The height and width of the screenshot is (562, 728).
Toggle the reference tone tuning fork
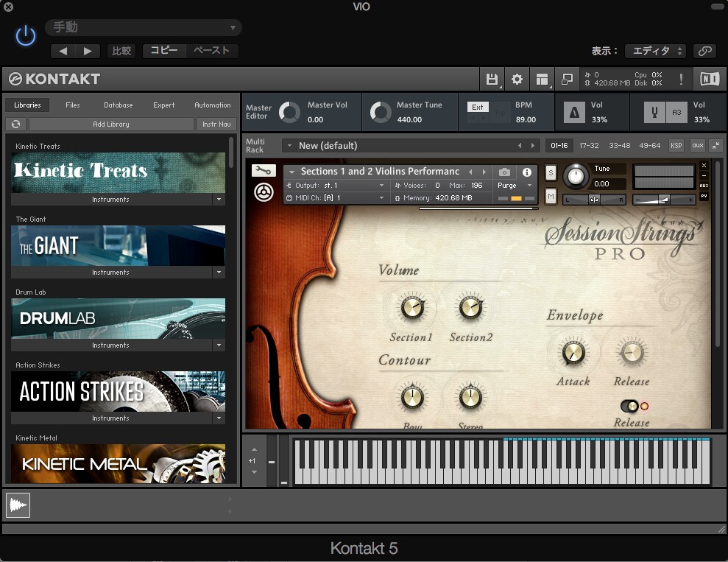654,112
